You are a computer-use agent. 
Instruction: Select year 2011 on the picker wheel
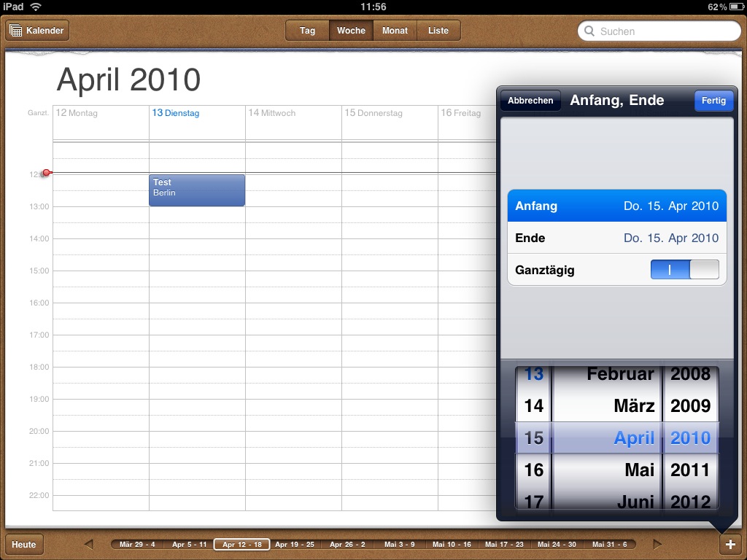click(x=690, y=470)
